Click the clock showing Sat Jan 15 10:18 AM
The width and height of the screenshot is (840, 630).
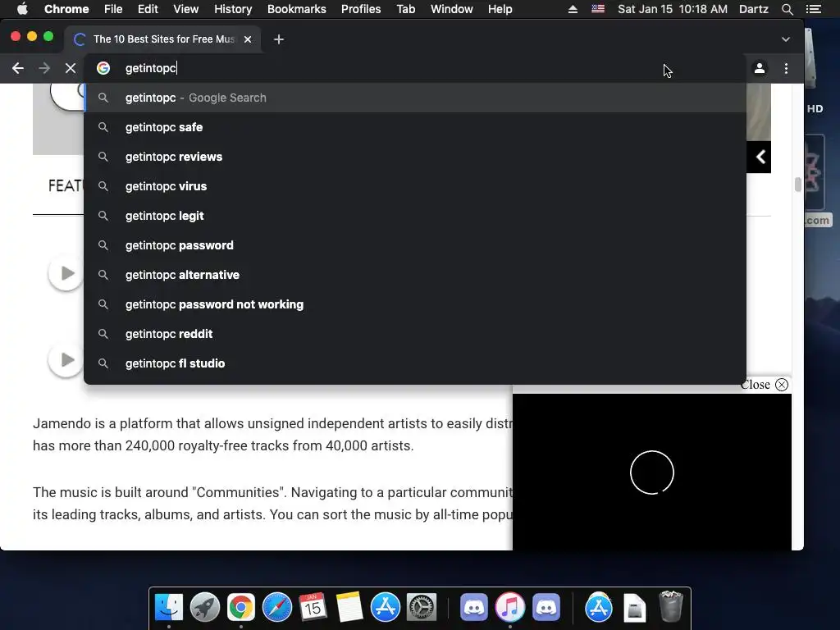[x=673, y=9]
